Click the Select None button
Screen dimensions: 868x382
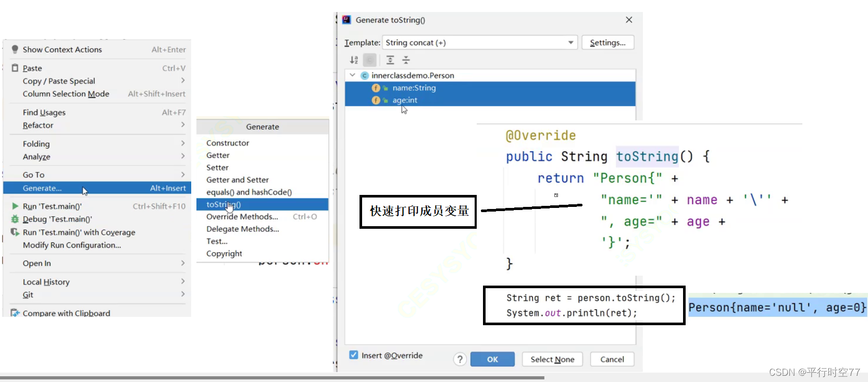[552, 359]
